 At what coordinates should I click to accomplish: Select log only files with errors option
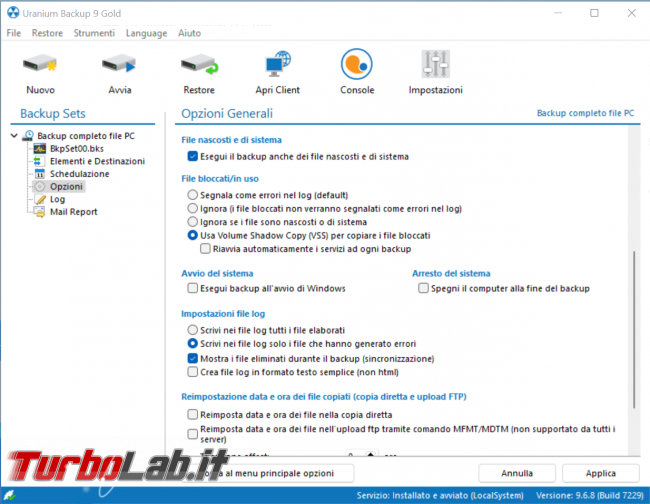192,343
